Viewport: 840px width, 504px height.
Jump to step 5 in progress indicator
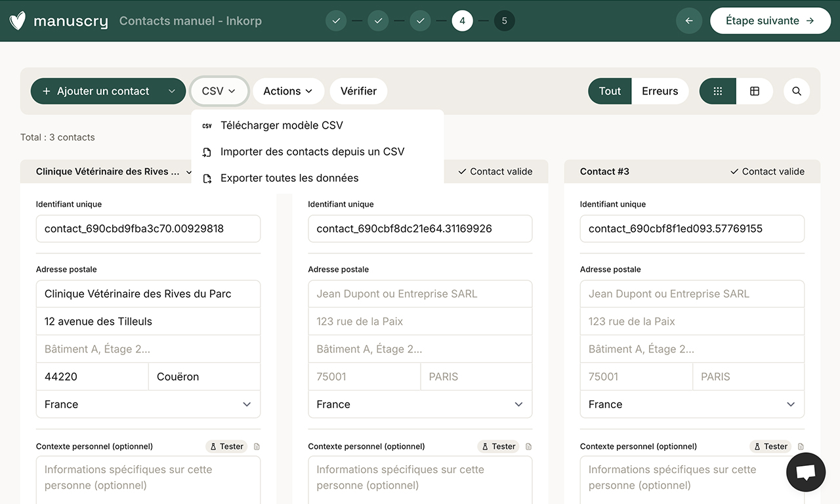coord(504,21)
